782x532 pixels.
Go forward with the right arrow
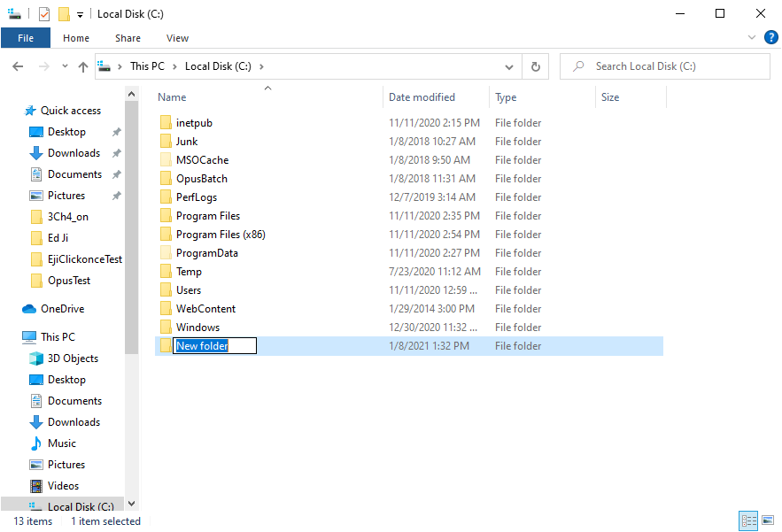(x=44, y=66)
